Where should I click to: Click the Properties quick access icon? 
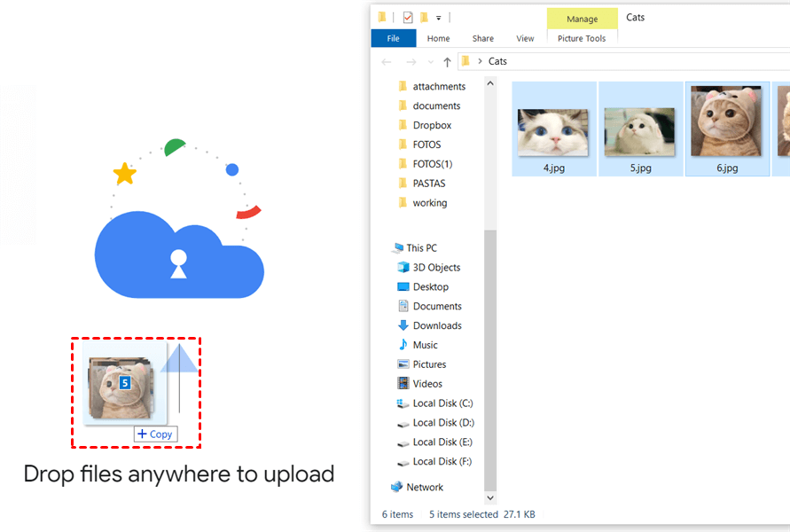click(x=408, y=18)
